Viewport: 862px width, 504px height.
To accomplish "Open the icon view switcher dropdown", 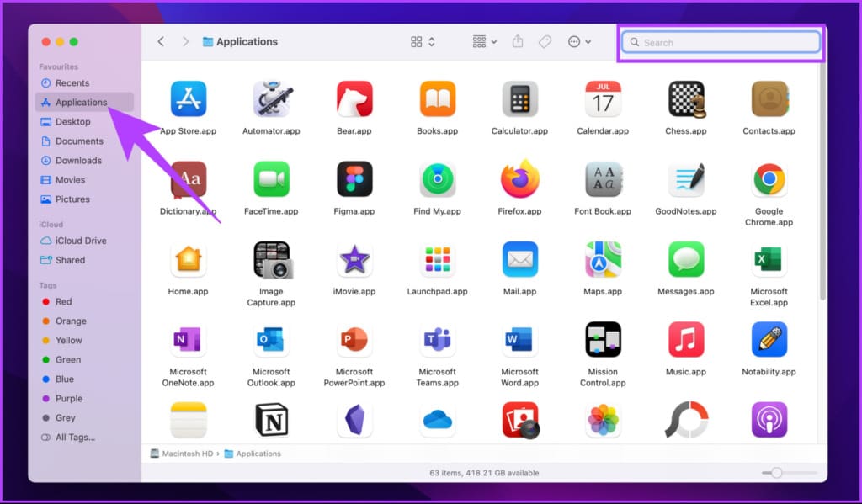I will 423,42.
